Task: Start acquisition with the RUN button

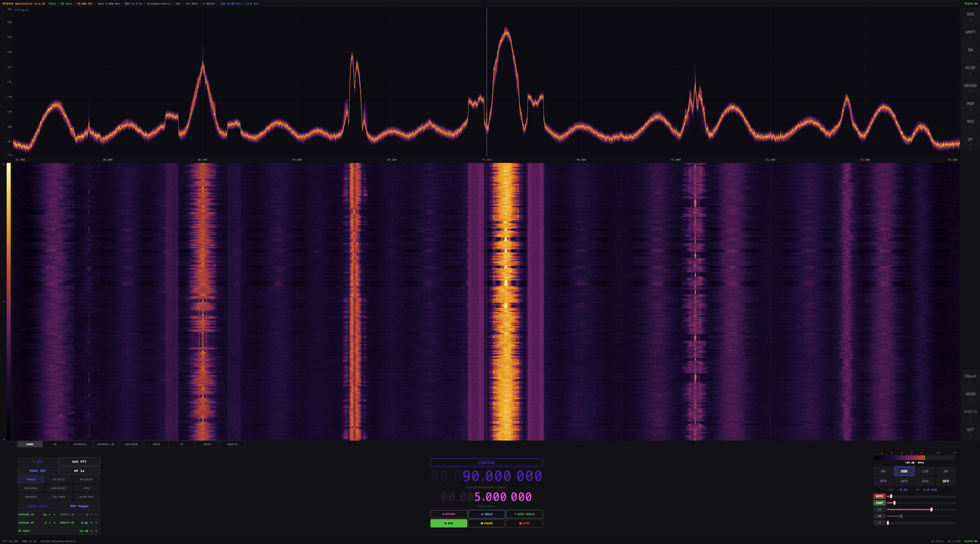Action: [x=449, y=524]
